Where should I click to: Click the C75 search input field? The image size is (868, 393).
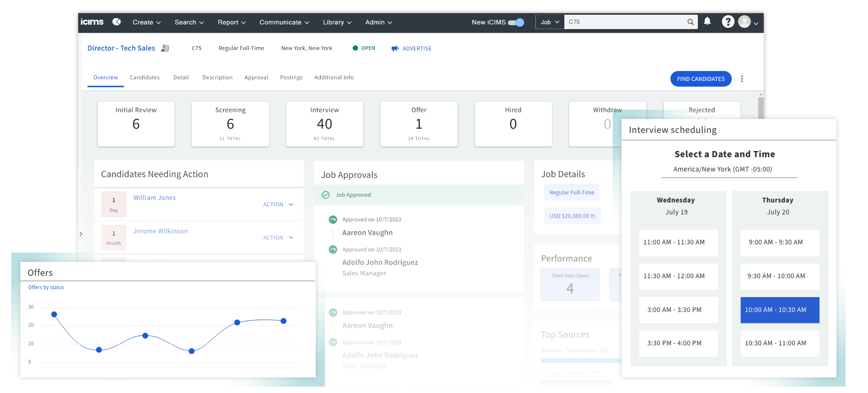tap(624, 22)
